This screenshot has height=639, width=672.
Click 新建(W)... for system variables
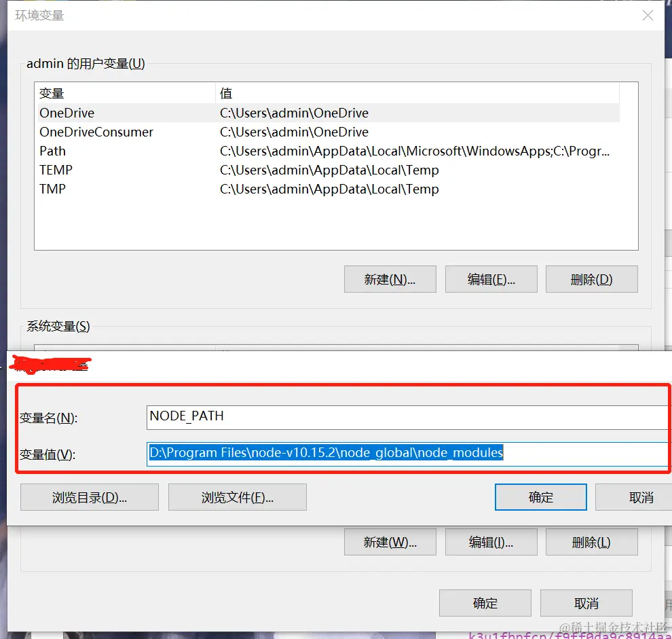click(390, 542)
